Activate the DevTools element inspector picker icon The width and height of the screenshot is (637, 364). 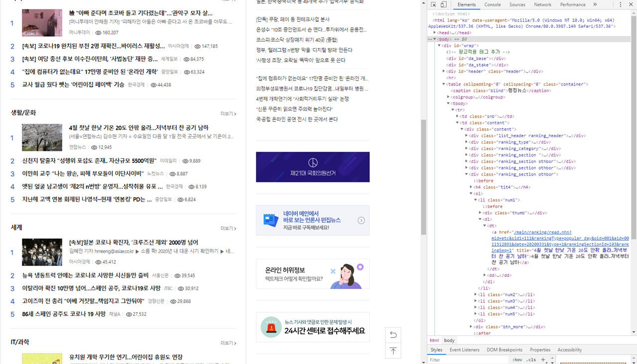coord(433,4)
